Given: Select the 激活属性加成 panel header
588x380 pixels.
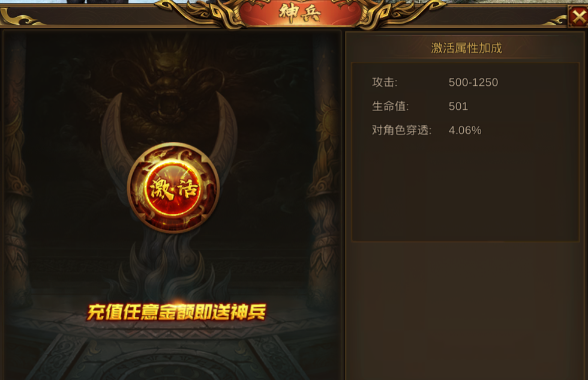Looking at the screenshot, I should tap(466, 48).
